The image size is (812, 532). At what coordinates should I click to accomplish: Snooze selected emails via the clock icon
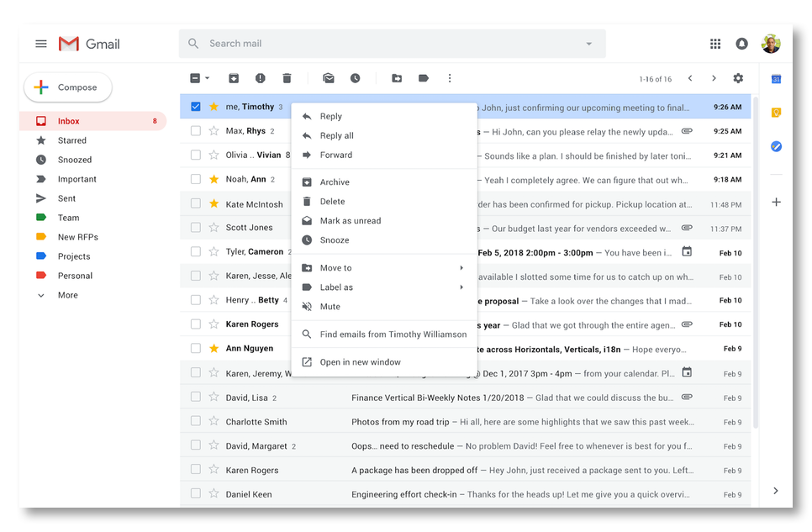(356, 77)
